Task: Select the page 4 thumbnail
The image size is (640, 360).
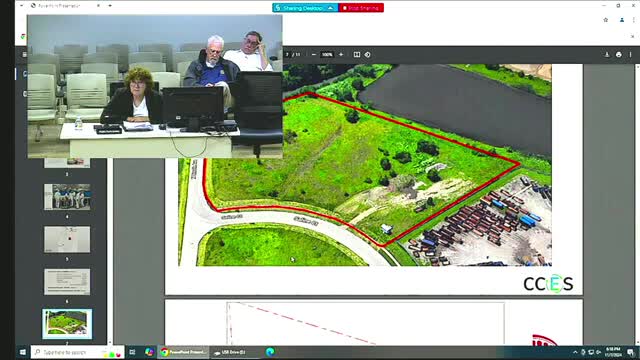Action: [67, 197]
